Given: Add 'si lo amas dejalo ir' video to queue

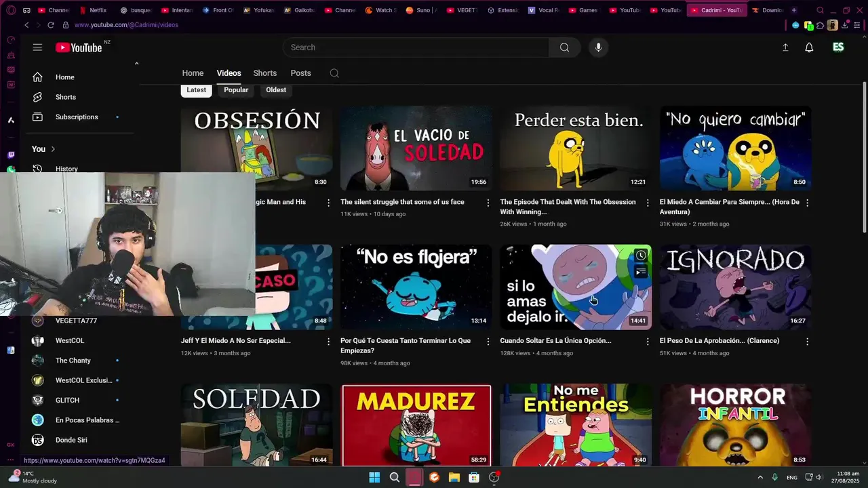Looking at the screenshot, I should tap(641, 272).
